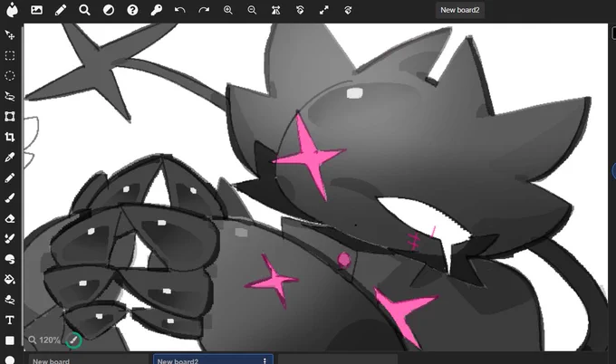Select the New board2 tab
The image size is (616, 364).
pyautogui.click(x=213, y=360)
